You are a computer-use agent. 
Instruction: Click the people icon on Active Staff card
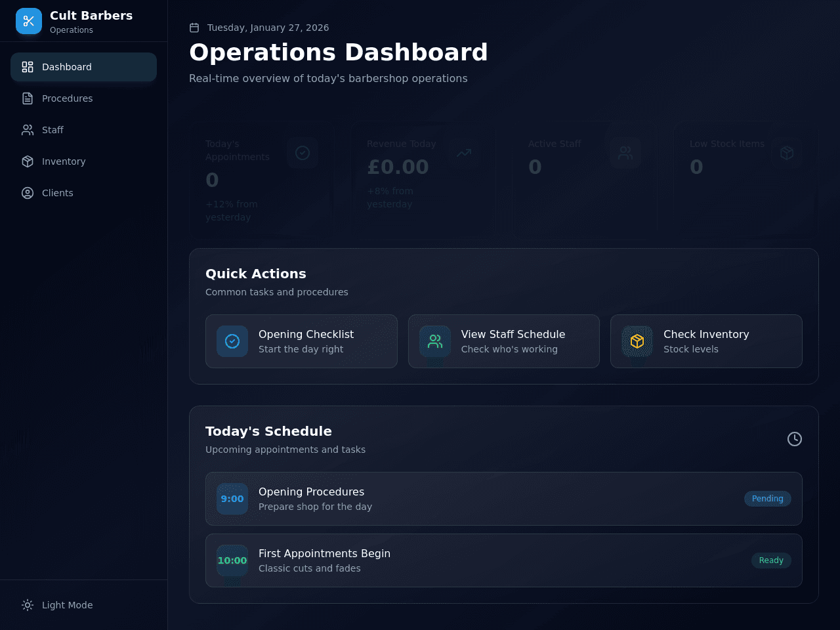pyautogui.click(x=625, y=153)
